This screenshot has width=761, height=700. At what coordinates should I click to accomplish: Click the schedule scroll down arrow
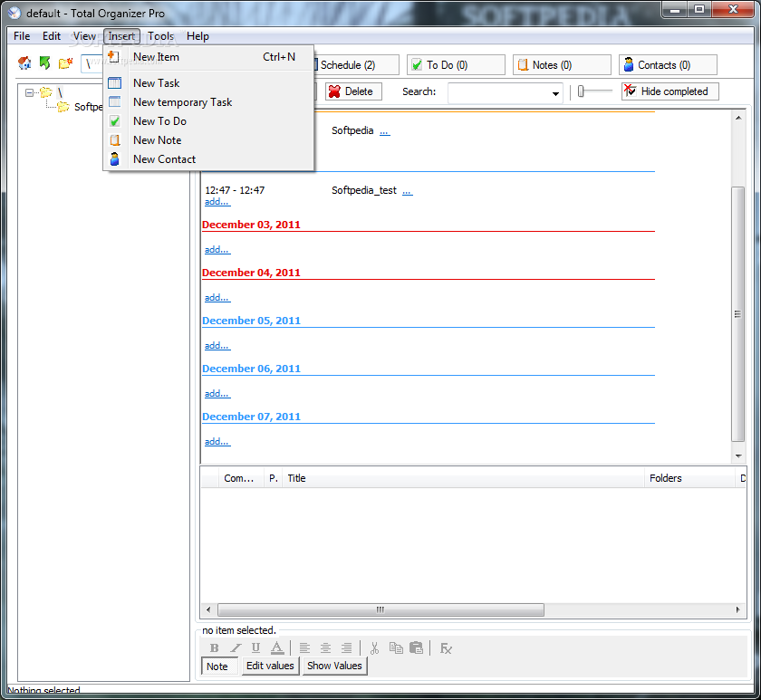tap(738, 456)
